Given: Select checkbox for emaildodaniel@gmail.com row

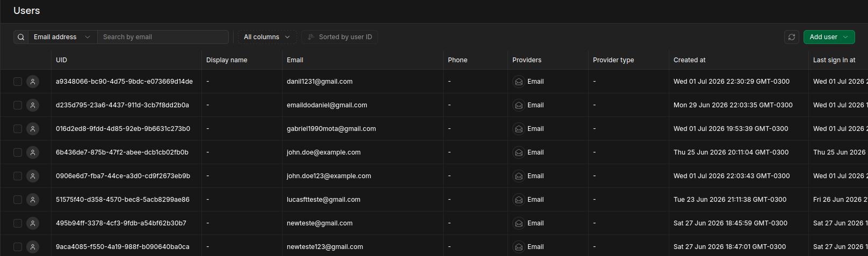Looking at the screenshot, I should click(x=18, y=105).
